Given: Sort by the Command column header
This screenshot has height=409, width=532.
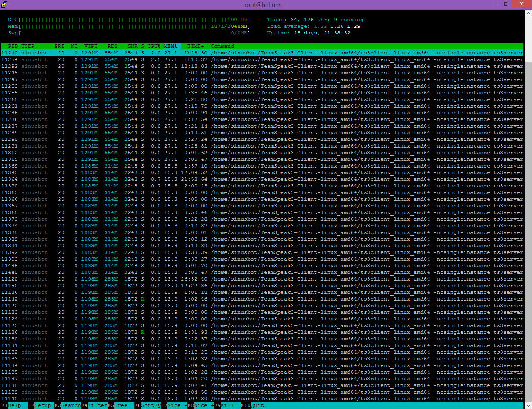Looking at the screenshot, I should pyautogui.click(x=222, y=46).
